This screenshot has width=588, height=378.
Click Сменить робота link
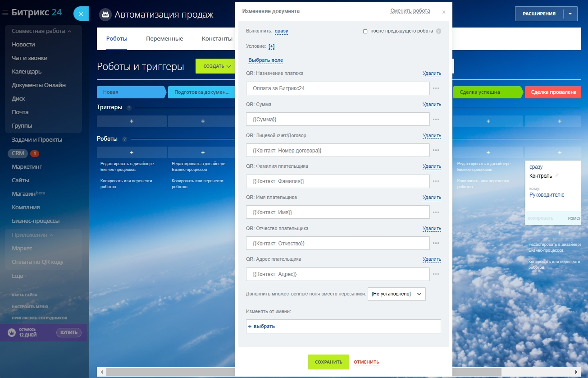[410, 11]
